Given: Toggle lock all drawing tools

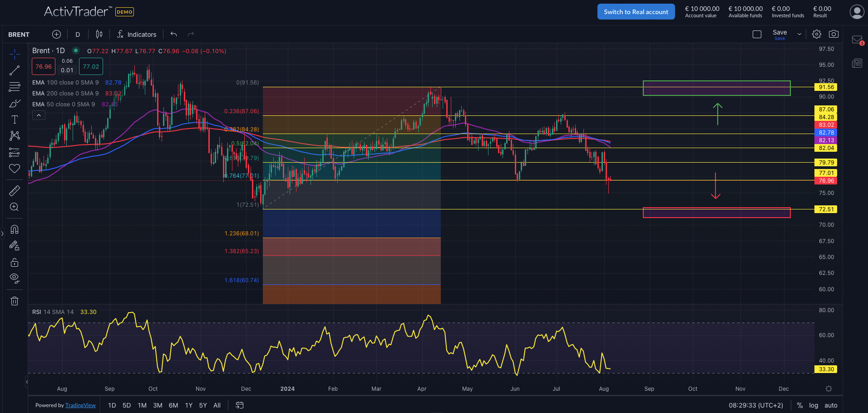Looking at the screenshot, I should coord(15,262).
